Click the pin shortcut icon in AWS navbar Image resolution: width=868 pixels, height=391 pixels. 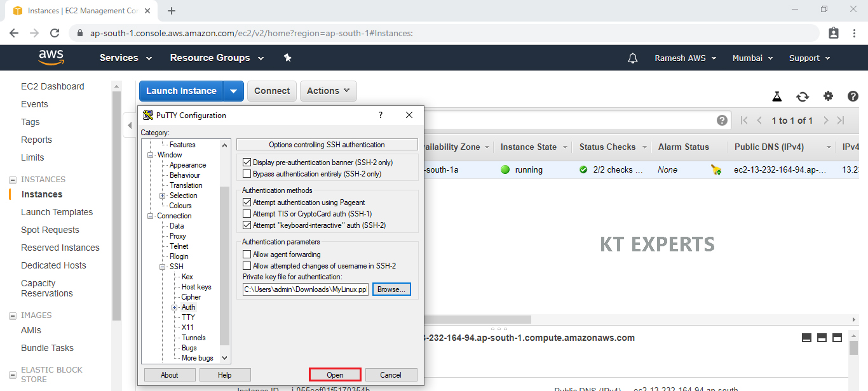coord(287,58)
